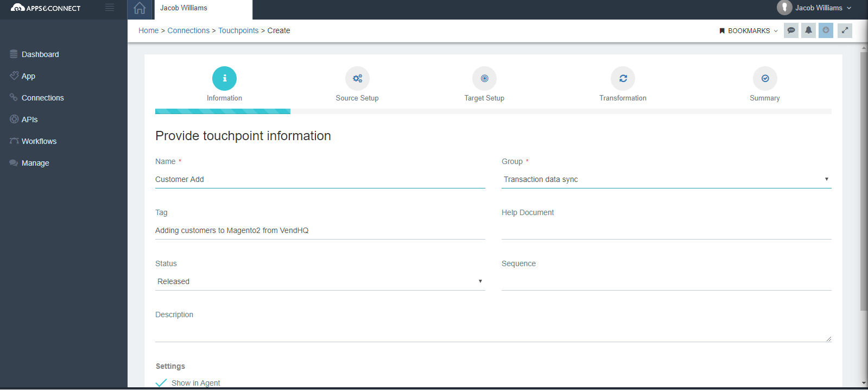This screenshot has height=390, width=868.
Task: Click the bookmark flag icon
Action: (722, 31)
